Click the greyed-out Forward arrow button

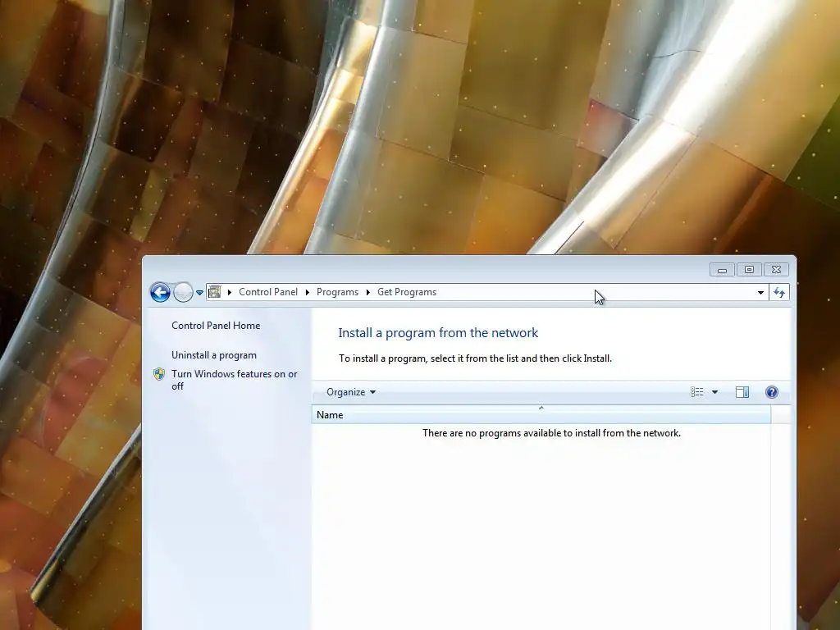click(x=183, y=293)
